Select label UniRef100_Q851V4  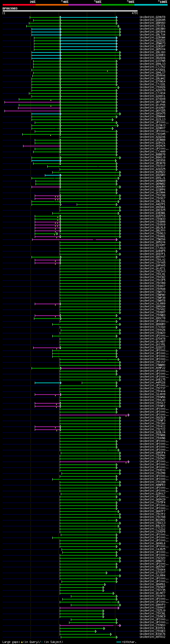tap(152, 242)
